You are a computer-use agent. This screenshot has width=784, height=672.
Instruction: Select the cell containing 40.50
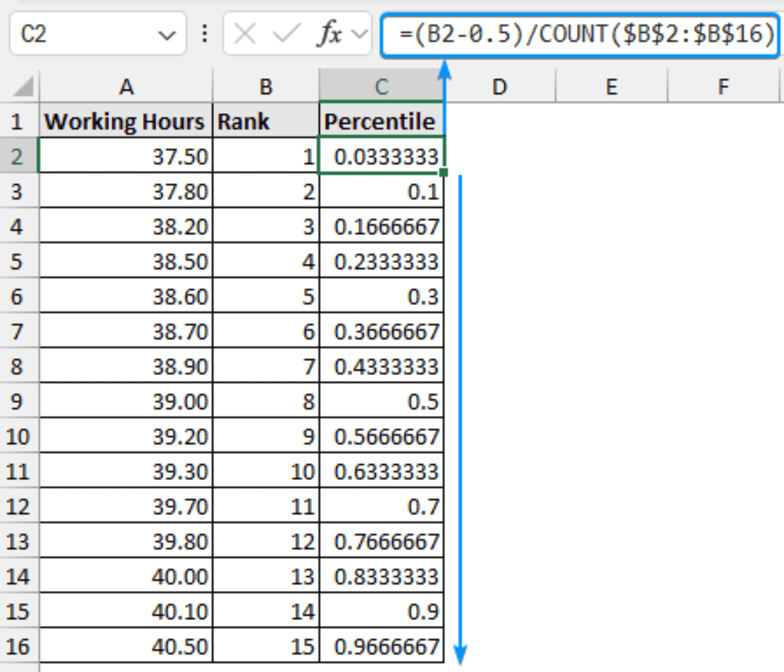click(x=126, y=646)
